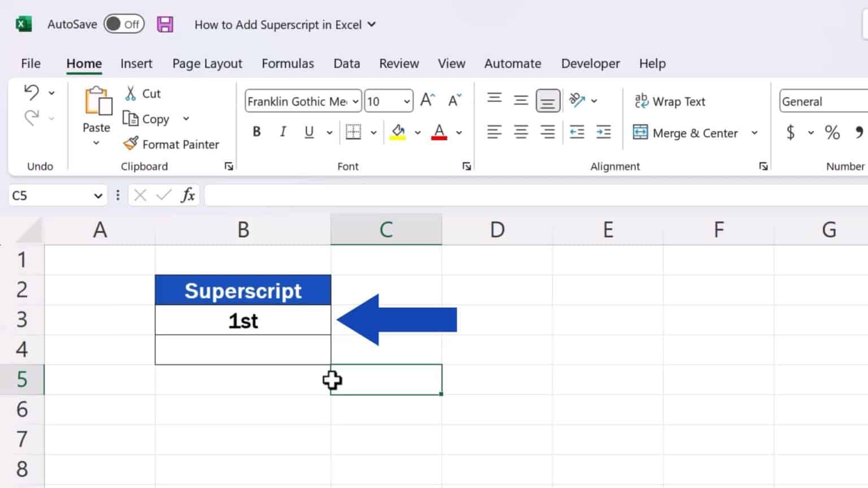The width and height of the screenshot is (868, 488).
Task: Click the Insert Function fx icon
Action: click(x=188, y=195)
